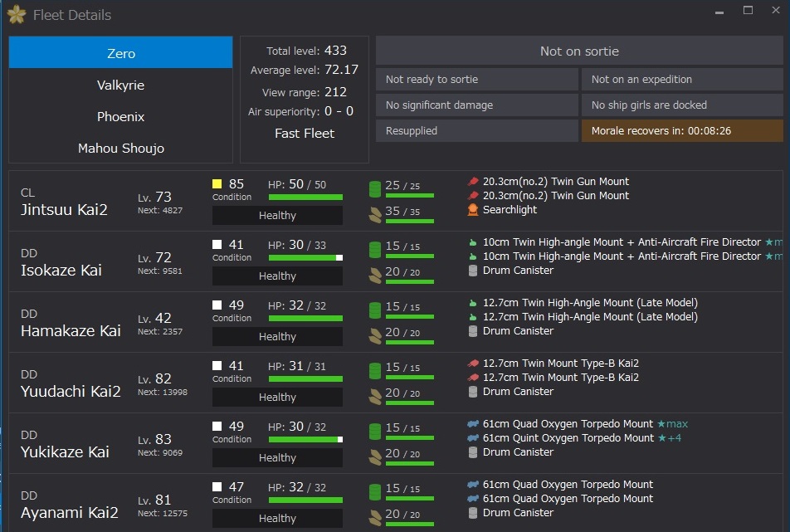Select the Zero fleet tab

(121, 52)
